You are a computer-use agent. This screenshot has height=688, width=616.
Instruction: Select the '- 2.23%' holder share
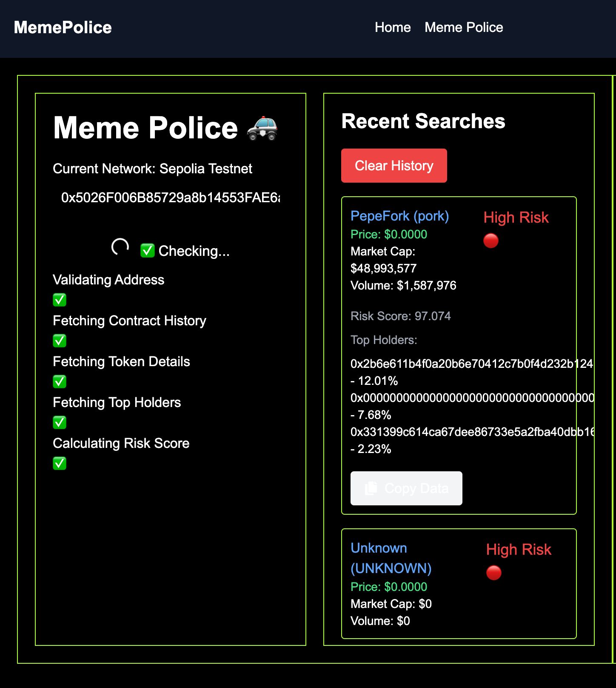pyautogui.click(x=371, y=449)
